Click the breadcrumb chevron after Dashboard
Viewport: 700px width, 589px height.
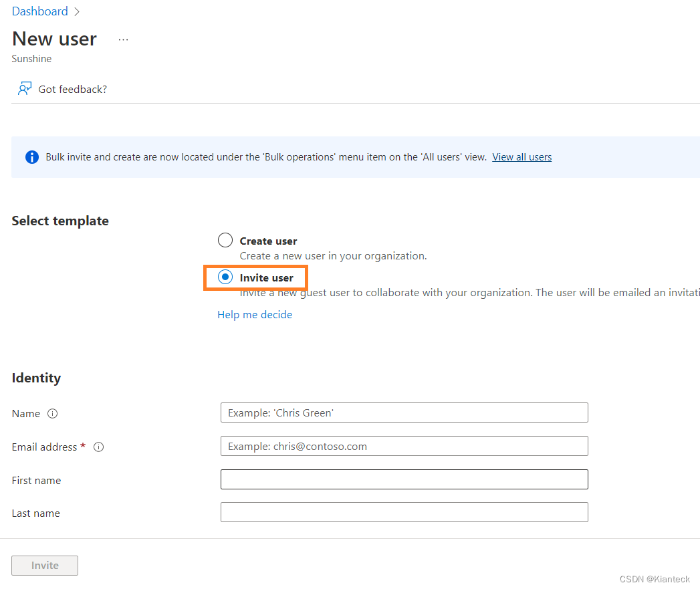pos(76,11)
